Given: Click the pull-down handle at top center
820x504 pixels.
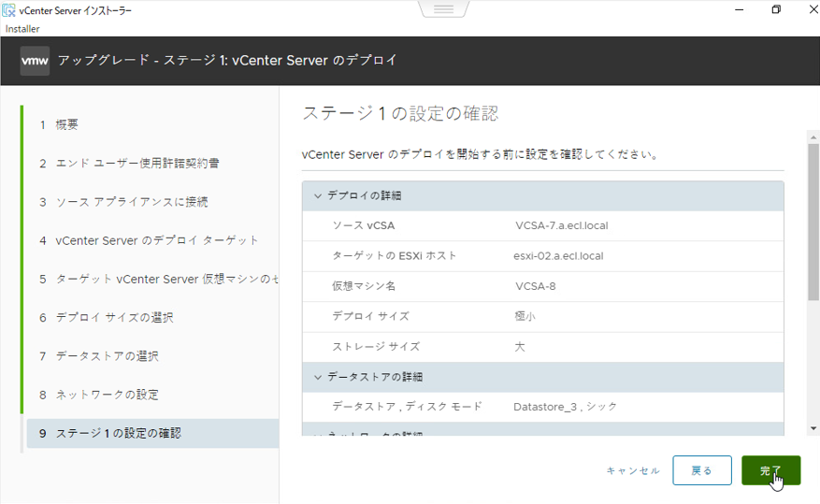Looking at the screenshot, I should (443, 9).
